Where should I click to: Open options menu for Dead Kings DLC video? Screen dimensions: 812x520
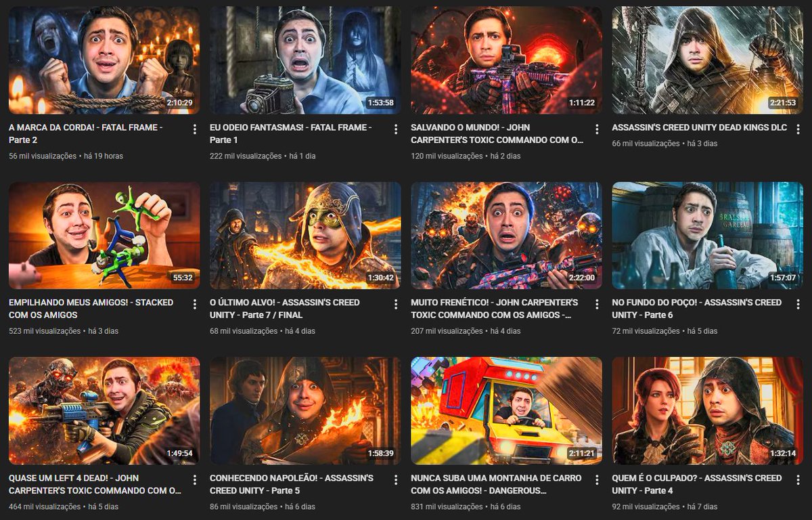pos(798,129)
